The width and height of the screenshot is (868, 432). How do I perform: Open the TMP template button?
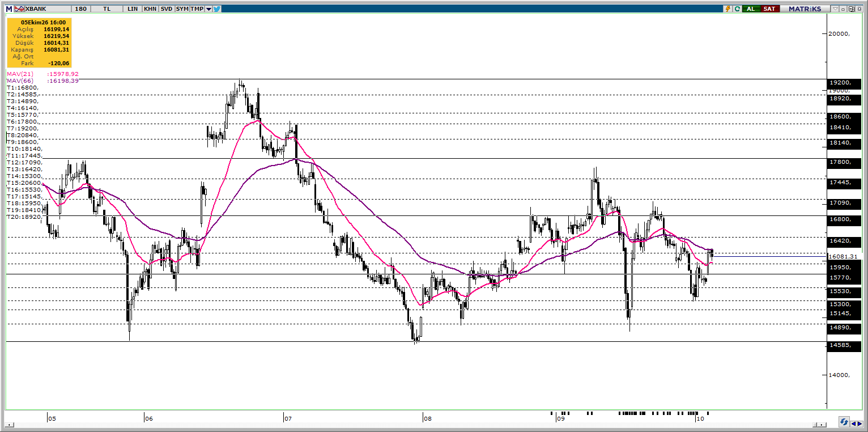pos(197,9)
